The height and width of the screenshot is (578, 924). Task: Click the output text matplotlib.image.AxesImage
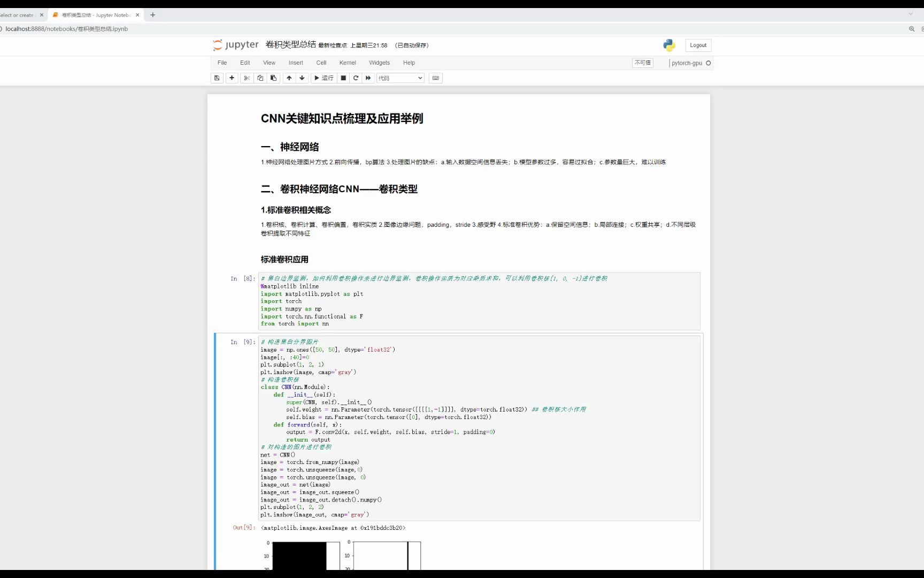coord(333,528)
